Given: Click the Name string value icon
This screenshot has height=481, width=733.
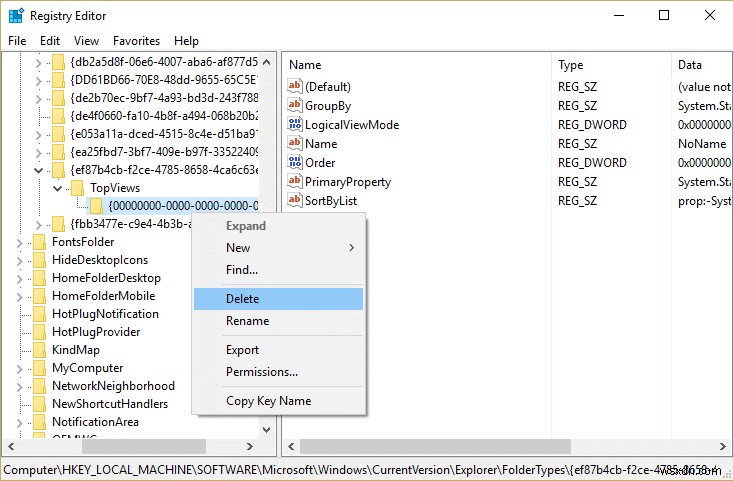Looking at the screenshot, I should coord(295,143).
